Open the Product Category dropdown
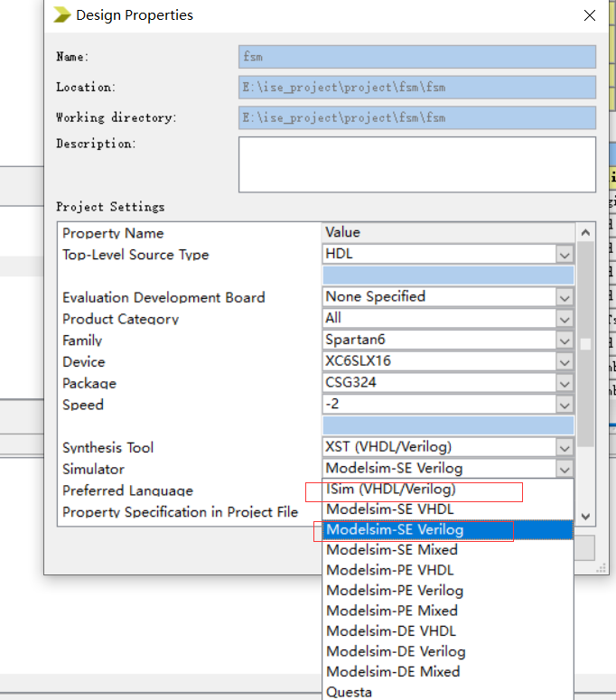Viewport: 616px width, 700px height. (565, 319)
